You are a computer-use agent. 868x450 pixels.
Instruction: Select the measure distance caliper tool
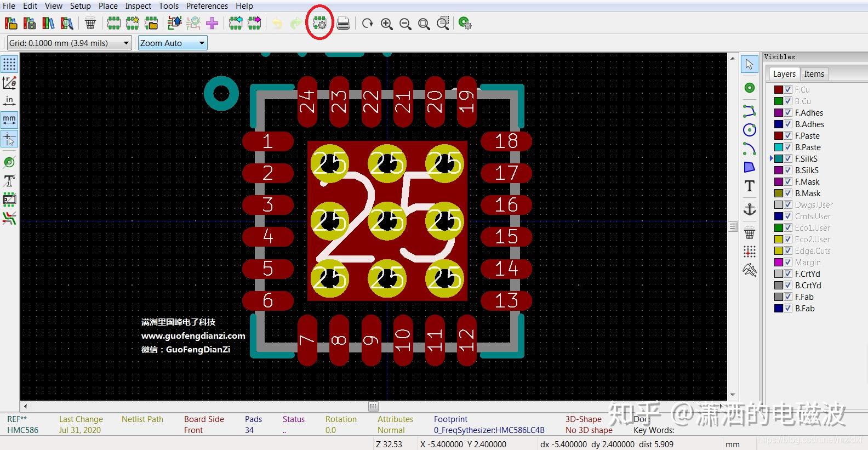750,270
